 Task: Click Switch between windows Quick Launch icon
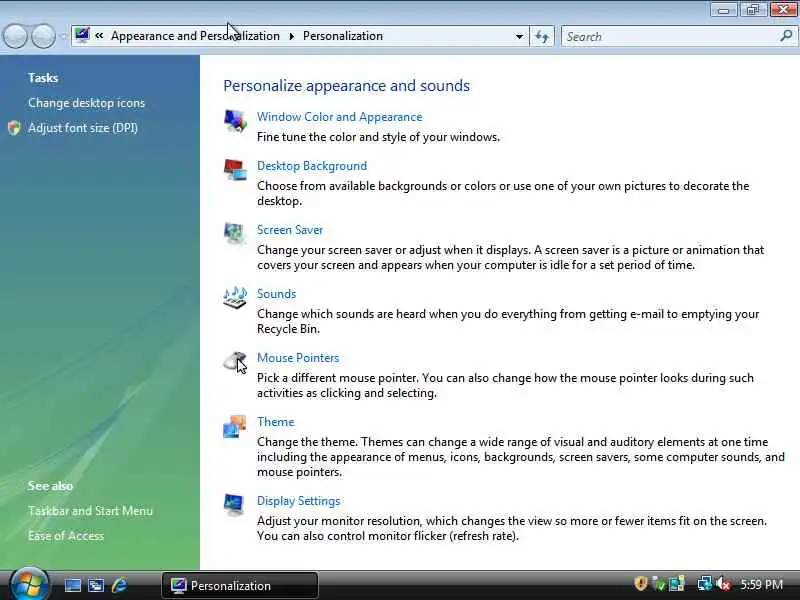[96, 585]
